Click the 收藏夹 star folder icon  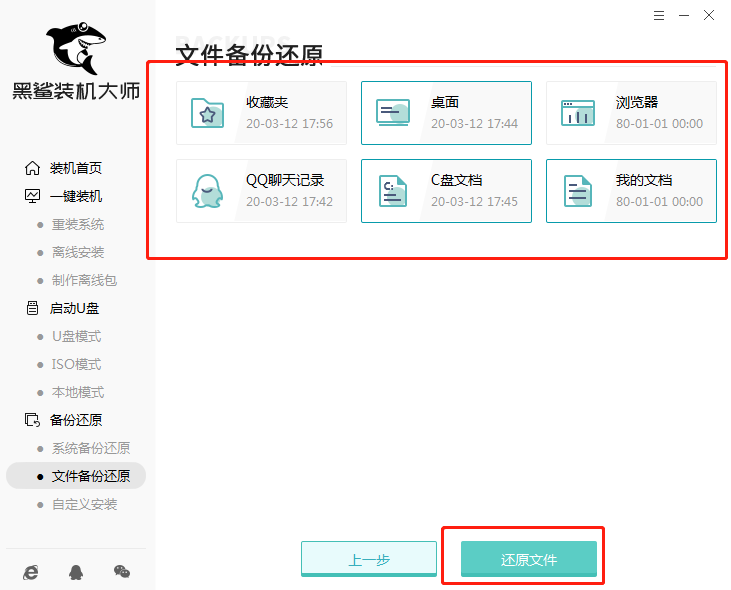click(x=207, y=113)
